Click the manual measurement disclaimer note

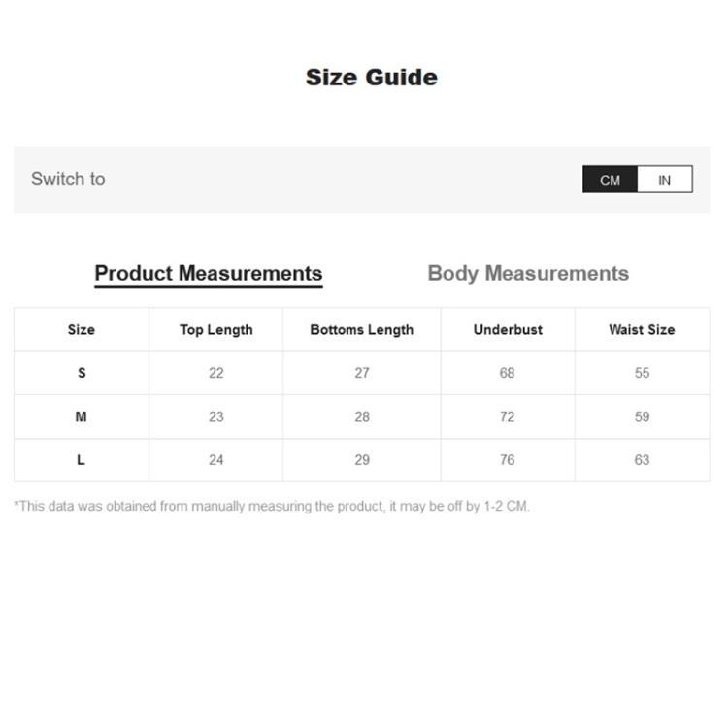click(x=272, y=506)
